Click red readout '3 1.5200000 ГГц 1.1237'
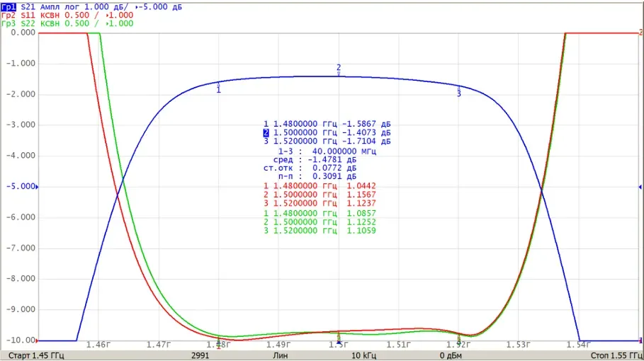 320,203
